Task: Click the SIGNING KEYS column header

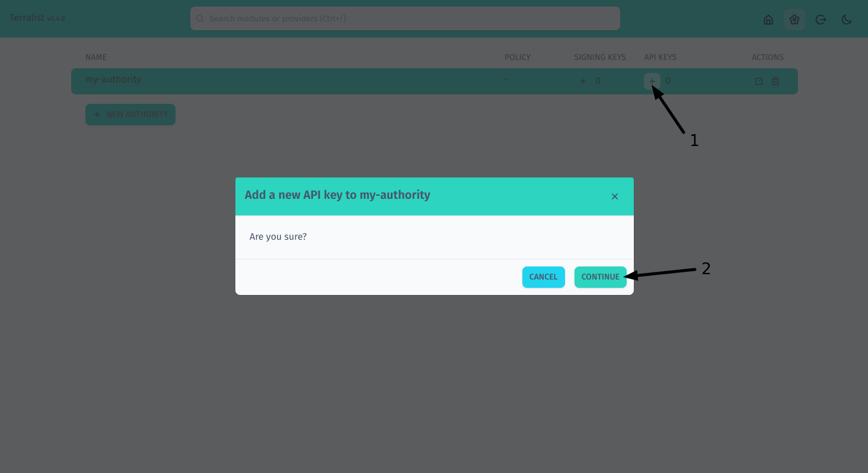Action: (x=600, y=58)
